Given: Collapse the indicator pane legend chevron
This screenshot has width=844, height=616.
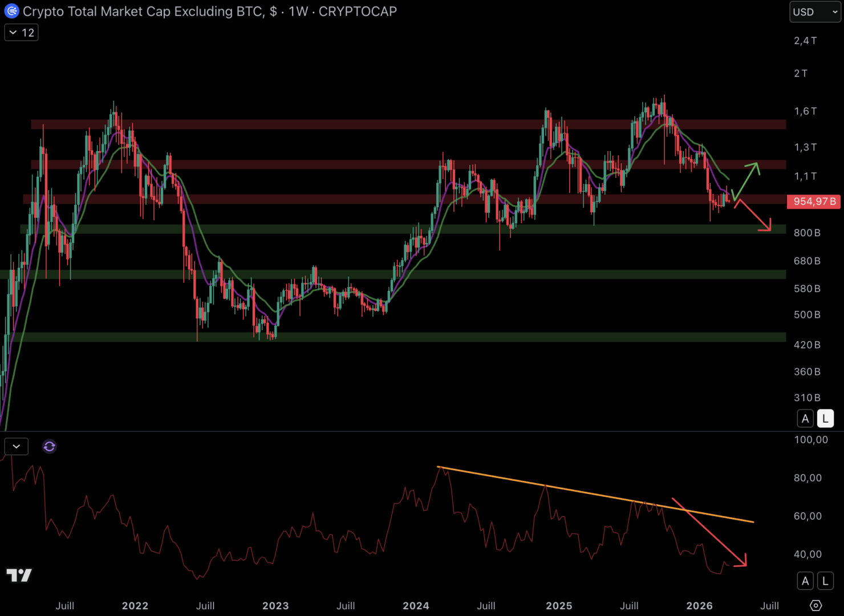Looking at the screenshot, I should [17, 447].
